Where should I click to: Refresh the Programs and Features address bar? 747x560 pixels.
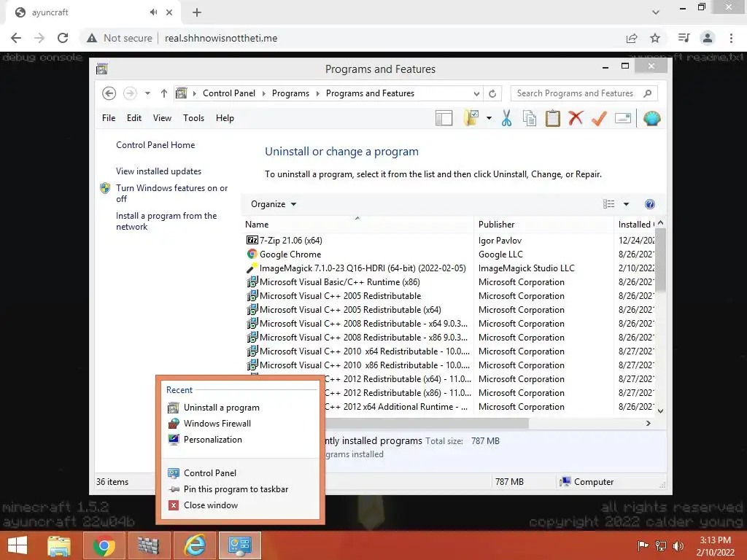pos(492,93)
